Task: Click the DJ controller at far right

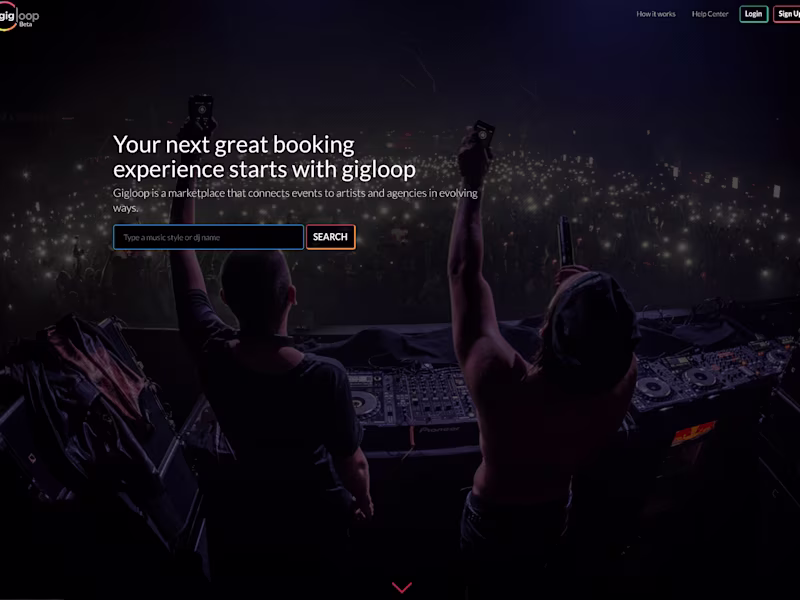Action: click(714, 372)
